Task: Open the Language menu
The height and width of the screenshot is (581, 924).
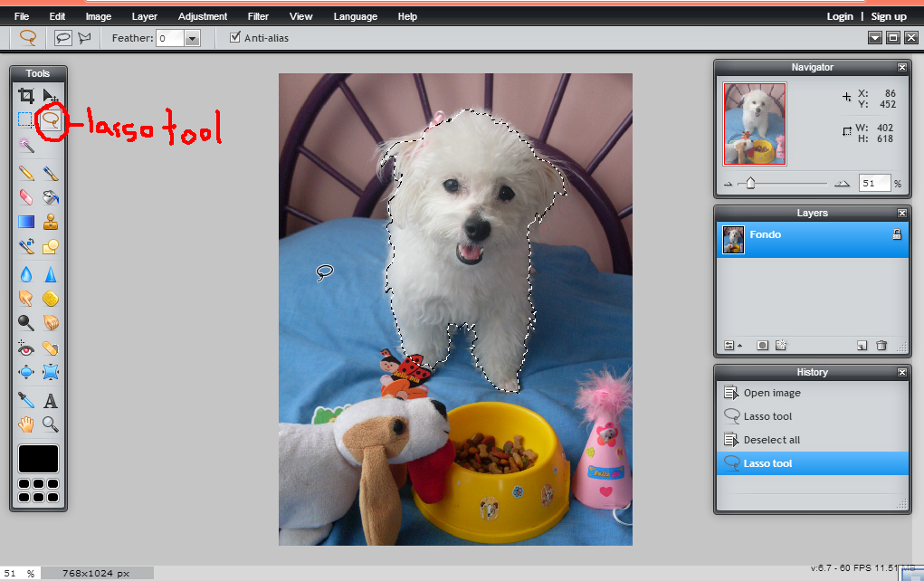Action: (x=356, y=16)
